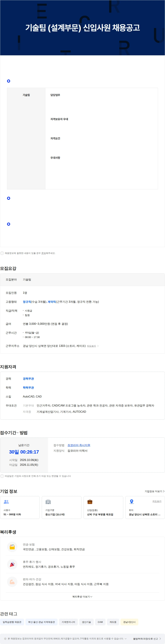Select the 생산기술 tag
165x644 pixels.
[x=86, y=622]
